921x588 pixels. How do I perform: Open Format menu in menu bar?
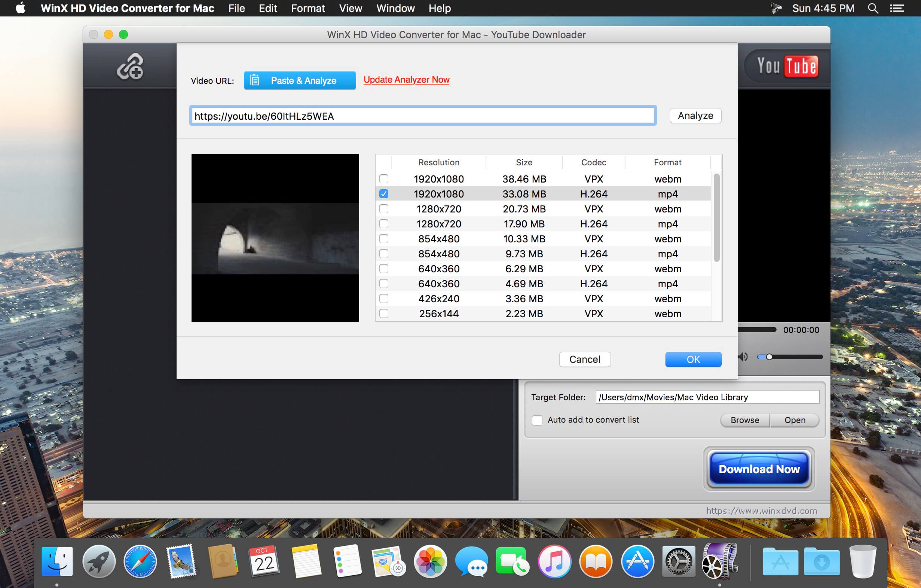[307, 8]
